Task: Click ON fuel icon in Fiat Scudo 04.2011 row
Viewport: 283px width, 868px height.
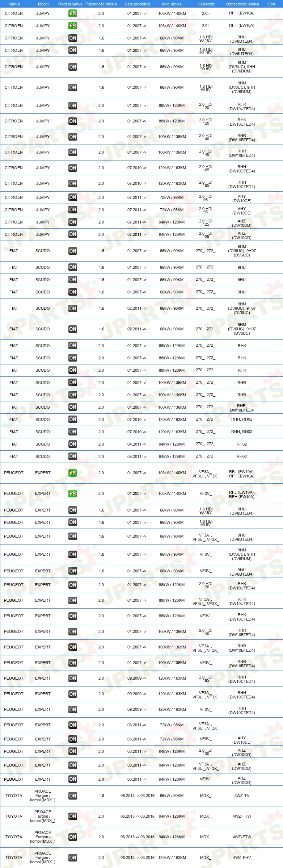Action: (x=73, y=444)
